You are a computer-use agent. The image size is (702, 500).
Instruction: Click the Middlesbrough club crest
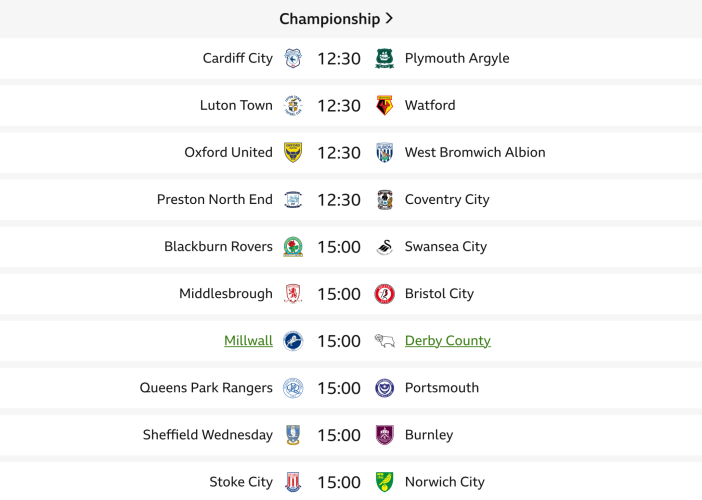293,293
